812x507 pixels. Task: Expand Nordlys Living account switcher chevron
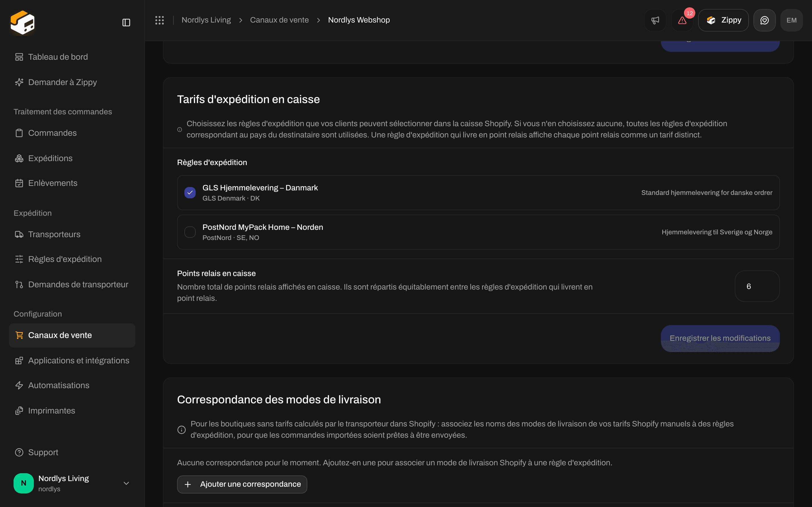pyautogui.click(x=126, y=483)
